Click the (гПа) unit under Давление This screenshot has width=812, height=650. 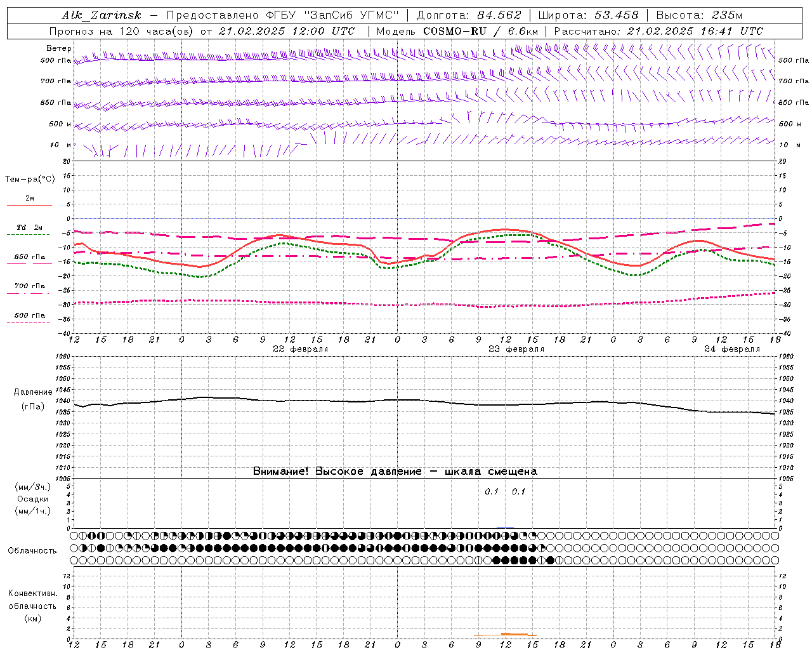(x=33, y=407)
